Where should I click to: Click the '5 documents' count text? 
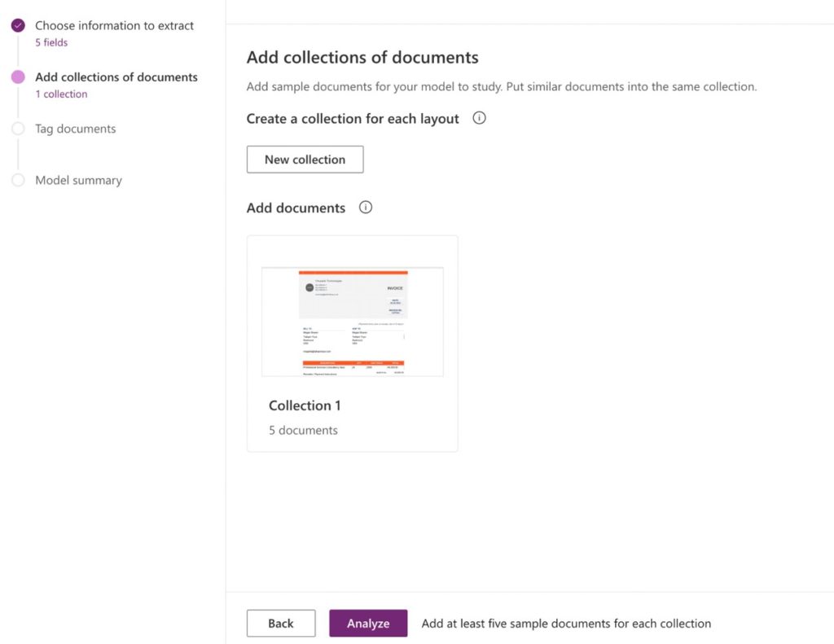pos(303,430)
